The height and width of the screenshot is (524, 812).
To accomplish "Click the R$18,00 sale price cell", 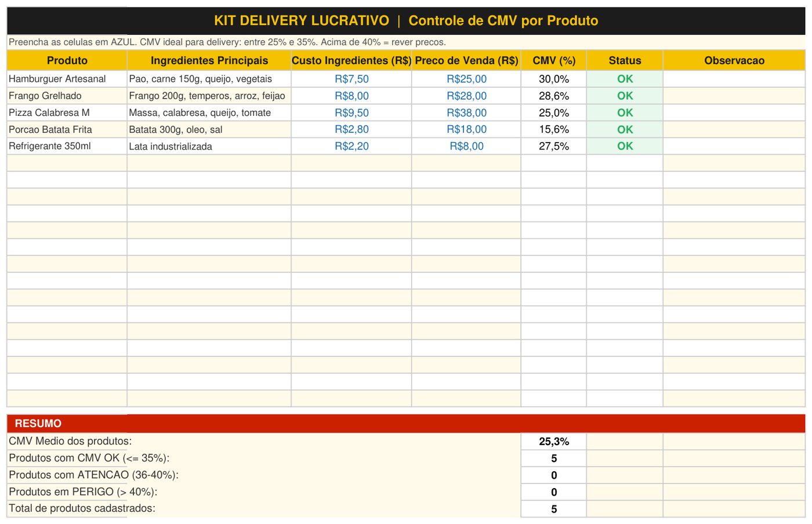I will 466,129.
